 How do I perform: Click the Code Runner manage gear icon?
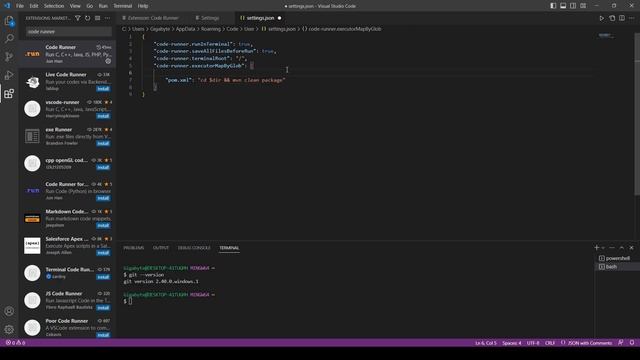(x=108, y=61)
